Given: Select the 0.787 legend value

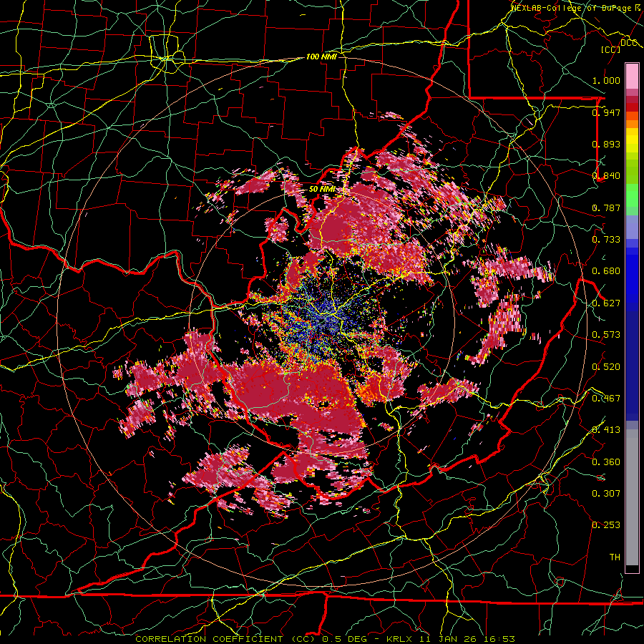Looking at the screenshot, I should tap(606, 208).
